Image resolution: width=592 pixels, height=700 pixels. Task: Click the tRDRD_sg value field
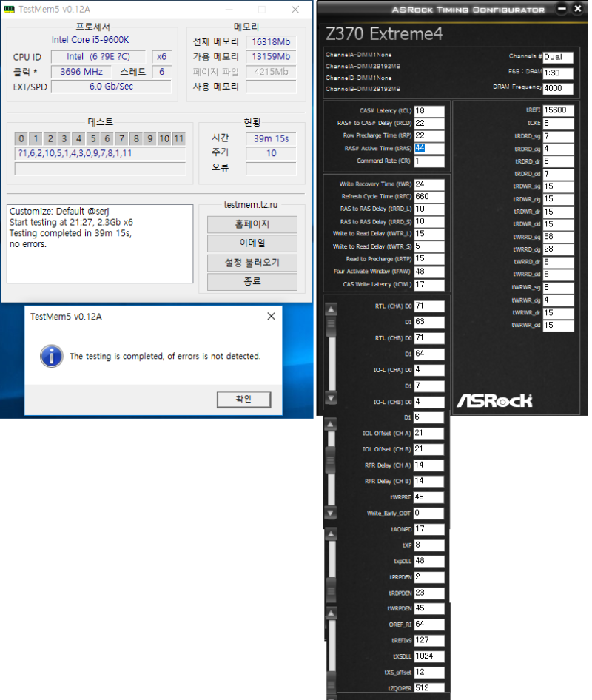(x=558, y=136)
